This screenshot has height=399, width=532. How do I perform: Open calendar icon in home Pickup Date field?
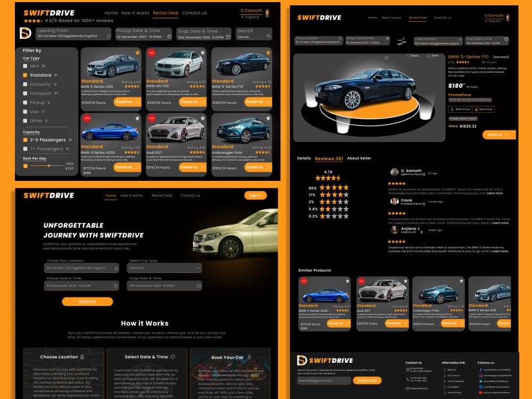pos(115,286)
